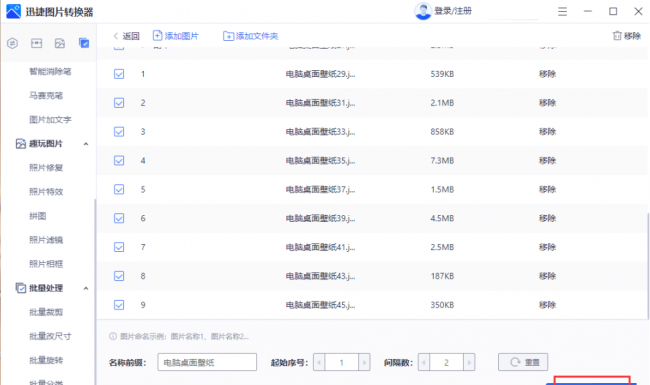Click the 7.3MB size cell

point(442,160)
